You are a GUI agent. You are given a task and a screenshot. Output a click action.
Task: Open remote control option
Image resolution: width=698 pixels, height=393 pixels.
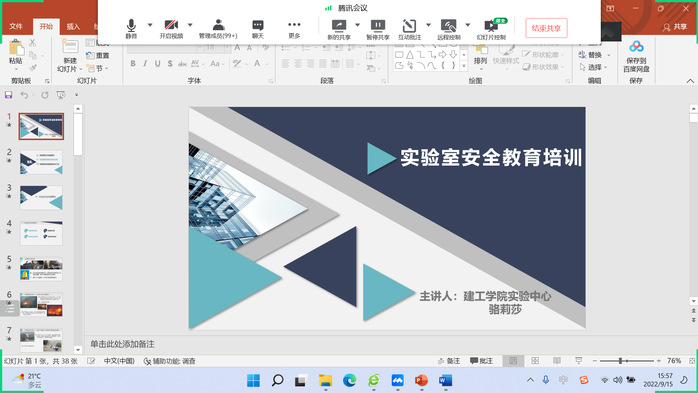(x=449, y=29)
